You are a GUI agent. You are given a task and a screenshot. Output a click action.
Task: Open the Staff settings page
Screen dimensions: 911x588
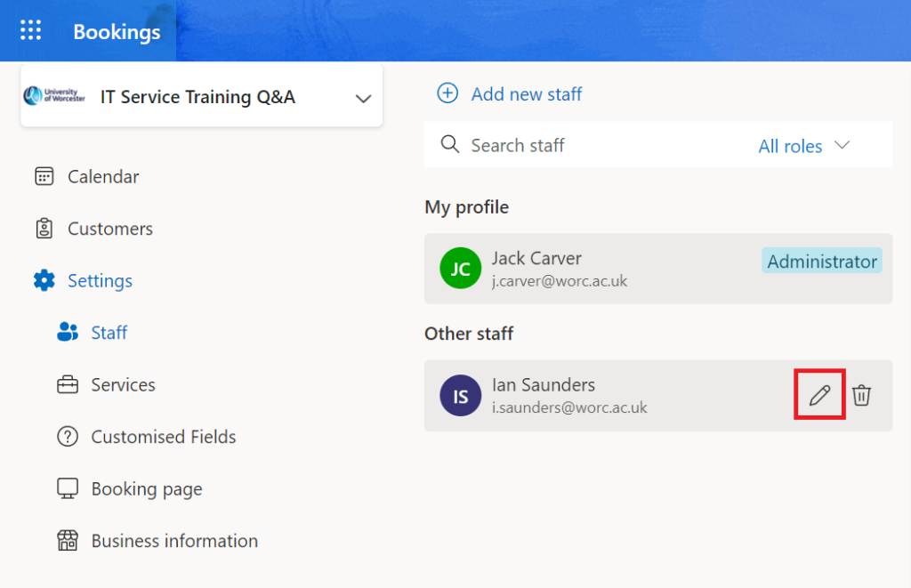[109, 333]
